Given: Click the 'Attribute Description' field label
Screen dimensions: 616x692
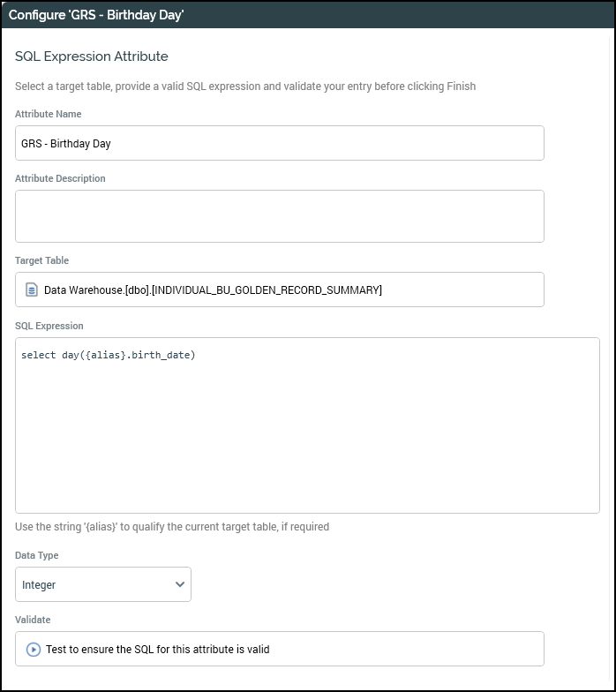Looking at the screenshot, I should [x=60, y=178].
